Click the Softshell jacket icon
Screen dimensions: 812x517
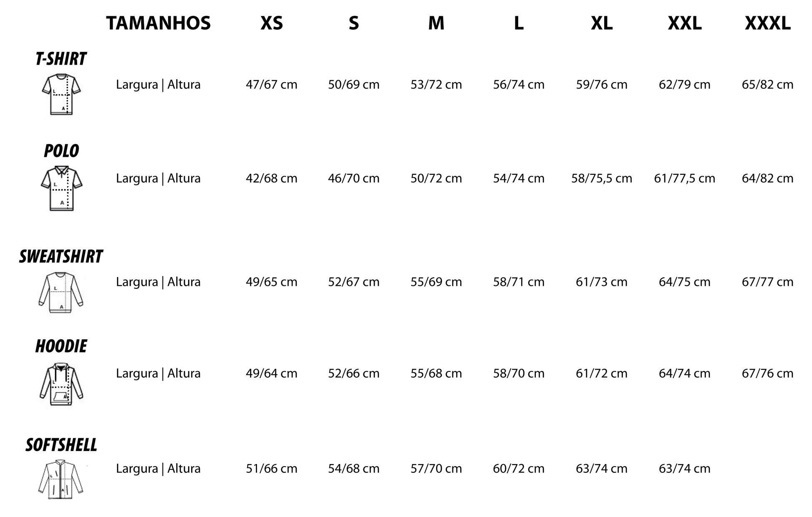pos(61,479)
